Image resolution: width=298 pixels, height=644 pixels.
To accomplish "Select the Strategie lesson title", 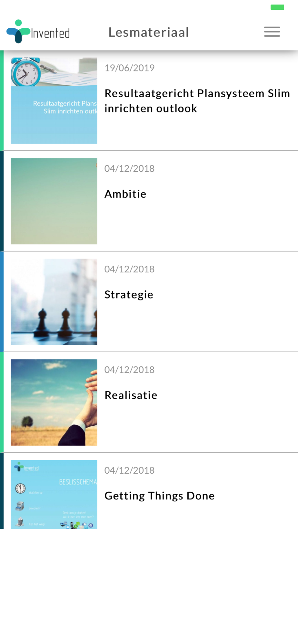I will click(x=129, y=295).
